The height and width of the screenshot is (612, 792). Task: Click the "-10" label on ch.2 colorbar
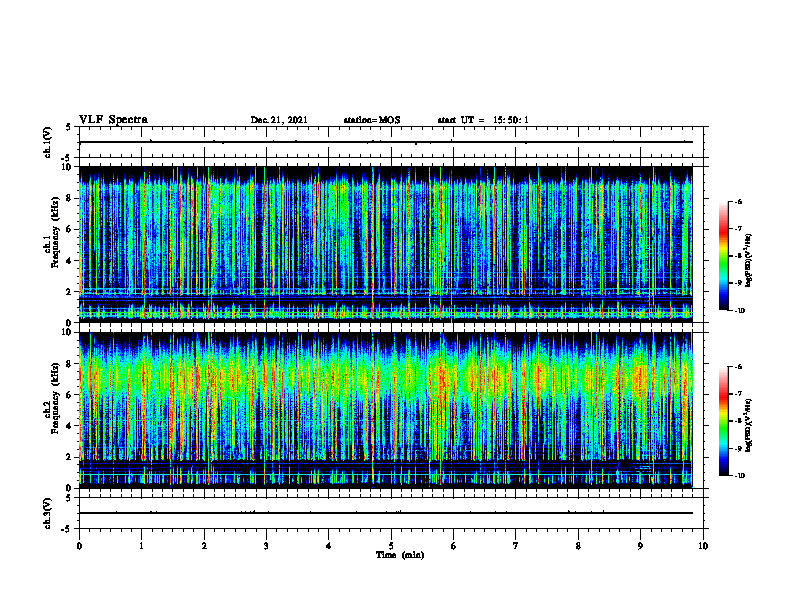[x=740, y=476]
